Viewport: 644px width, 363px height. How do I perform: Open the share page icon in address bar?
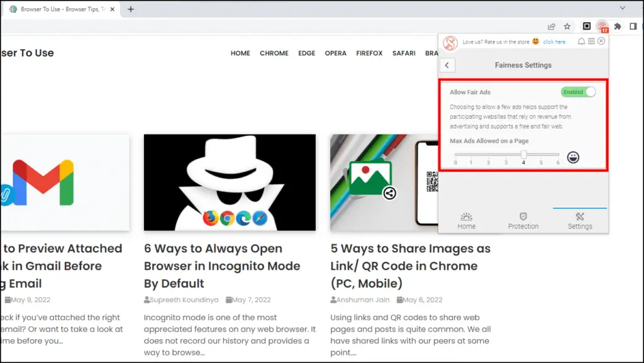[551, 26]
